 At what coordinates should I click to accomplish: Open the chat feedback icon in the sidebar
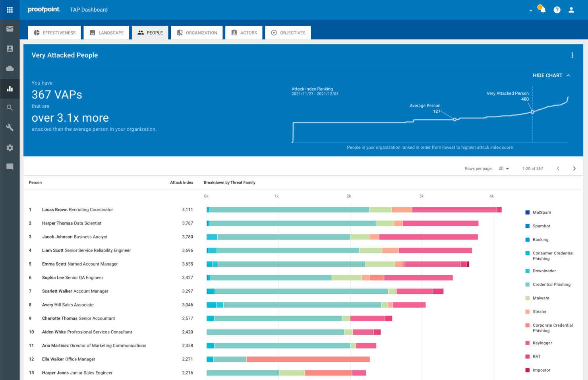pyautogui.click(x=10, y=167)
